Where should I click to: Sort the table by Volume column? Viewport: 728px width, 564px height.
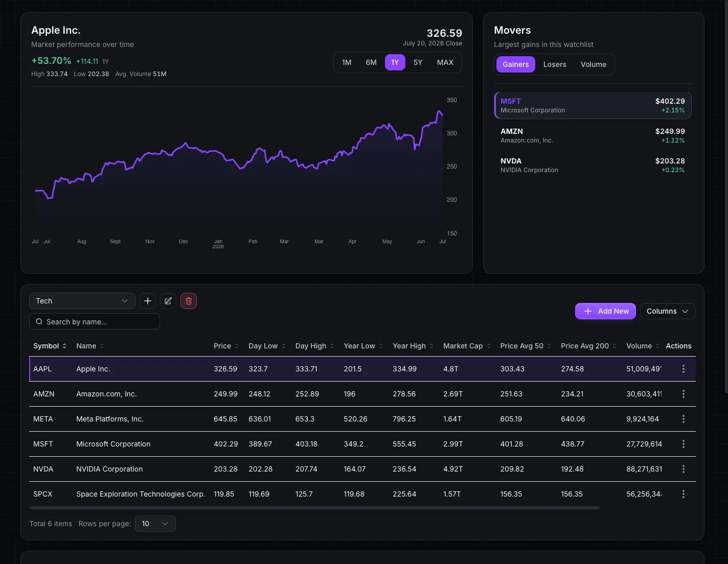pos(643,346)
